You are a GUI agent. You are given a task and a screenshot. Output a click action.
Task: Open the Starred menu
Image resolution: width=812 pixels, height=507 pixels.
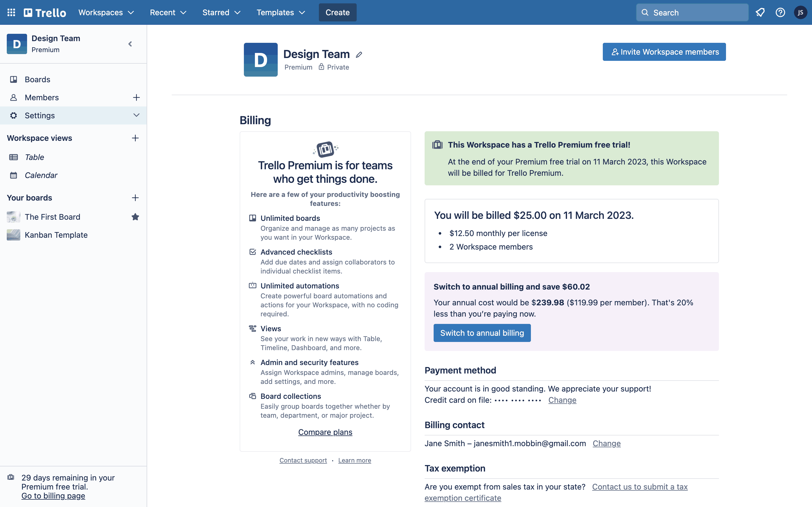[221, 12]
